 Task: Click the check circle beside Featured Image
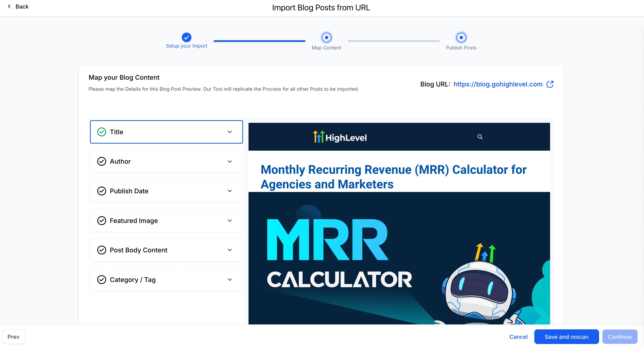pyautogui.click(x=102, y=221)
